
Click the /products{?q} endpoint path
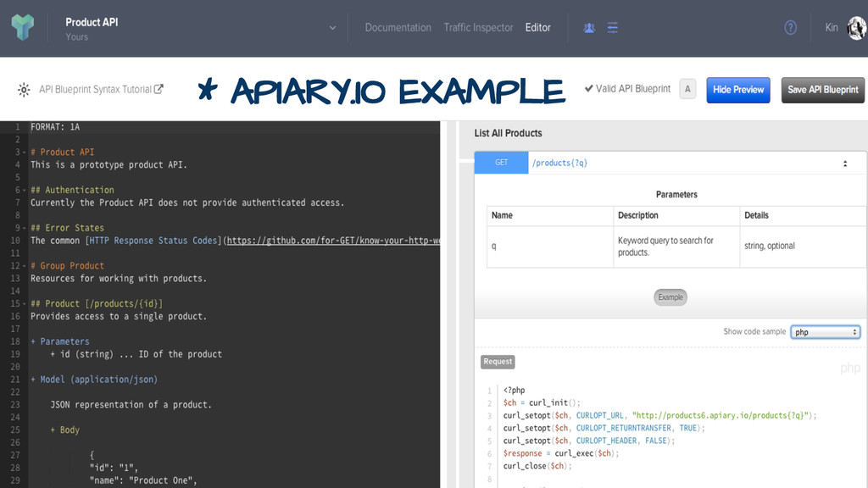(x=559, y=163)
